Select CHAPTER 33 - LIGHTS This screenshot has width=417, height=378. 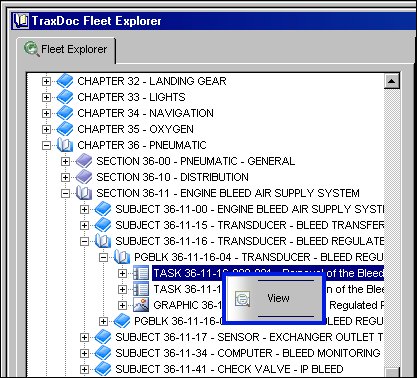tap(131, 97)
